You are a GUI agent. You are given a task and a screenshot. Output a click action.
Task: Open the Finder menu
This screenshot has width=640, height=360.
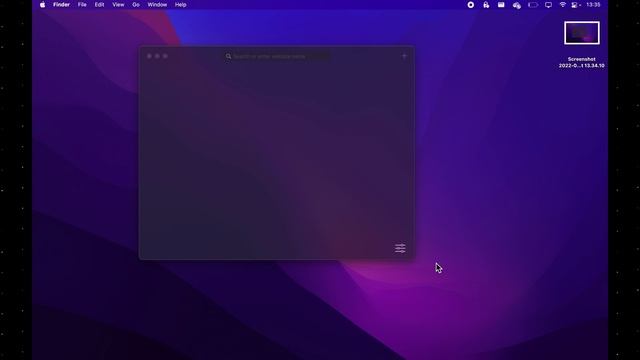61,5
